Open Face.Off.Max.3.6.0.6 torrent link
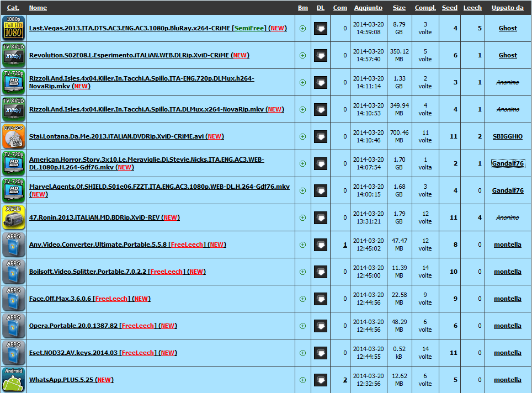 coord(89,299)
